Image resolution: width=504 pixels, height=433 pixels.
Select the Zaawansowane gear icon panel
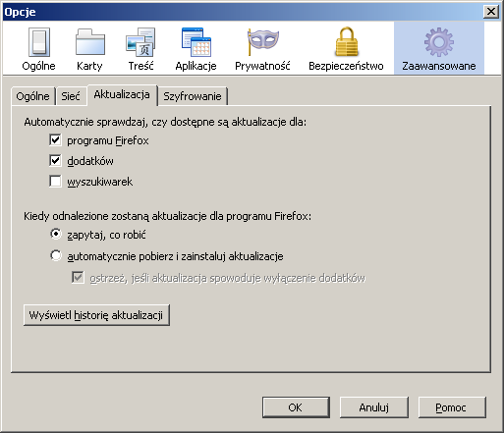(x=439, y=49)
